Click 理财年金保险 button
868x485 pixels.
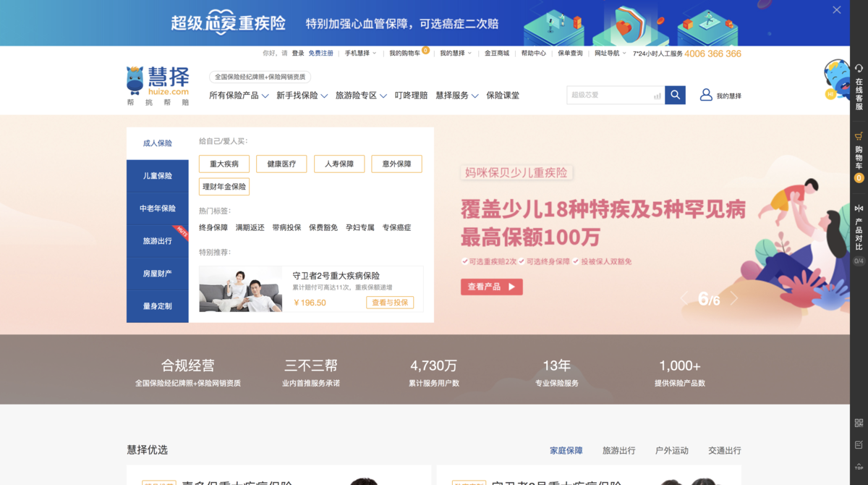pyautogui.click(x=224, y=187)
